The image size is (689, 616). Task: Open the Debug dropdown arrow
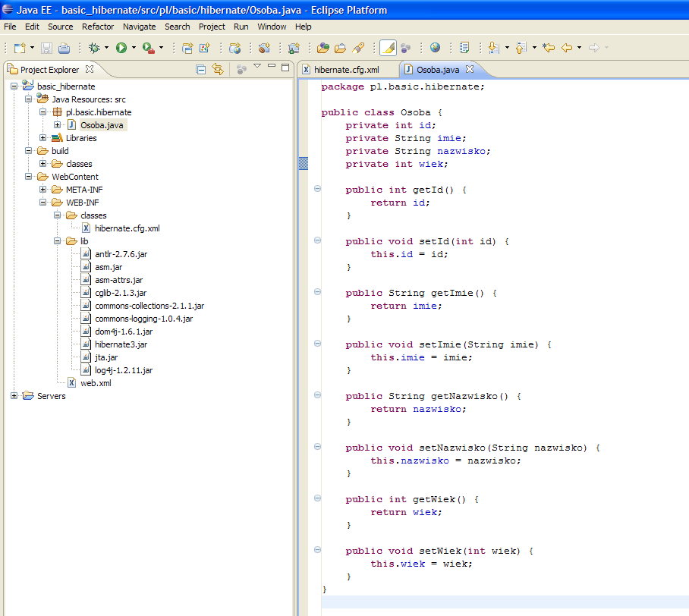pos(106,48)
